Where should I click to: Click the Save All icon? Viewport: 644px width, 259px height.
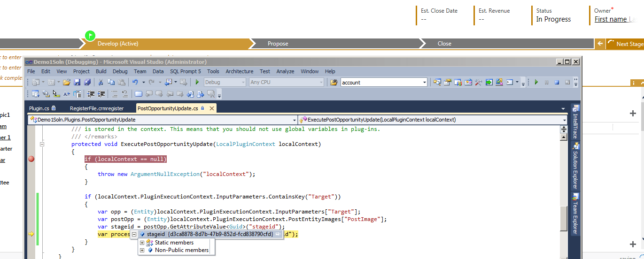coord(87,82)
